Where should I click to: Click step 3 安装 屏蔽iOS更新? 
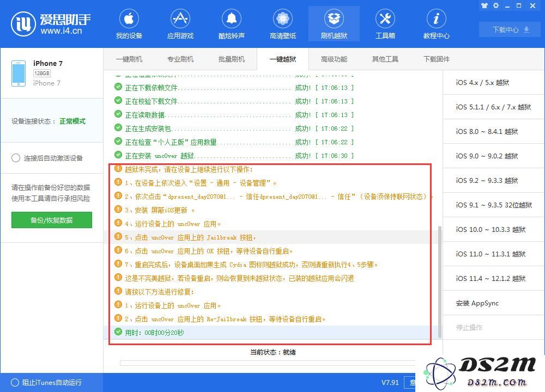click(x=155, y=210)
